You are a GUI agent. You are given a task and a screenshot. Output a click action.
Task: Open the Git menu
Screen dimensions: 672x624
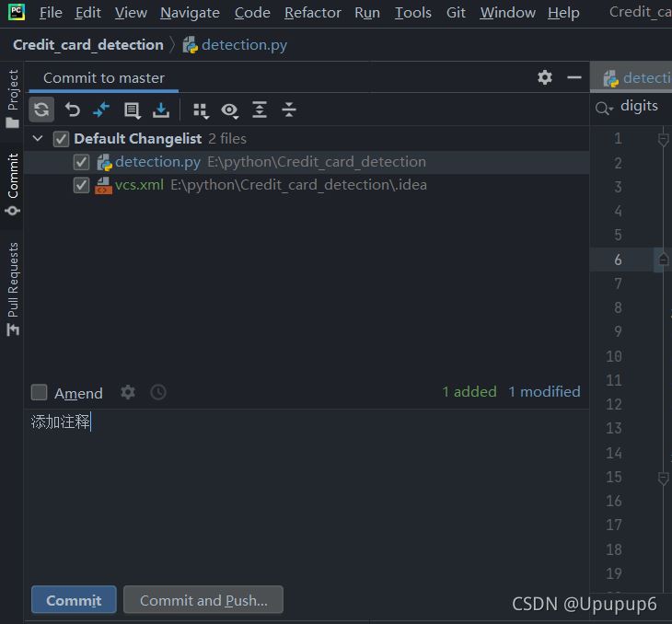pyautogui.click(x=456, y=13)
